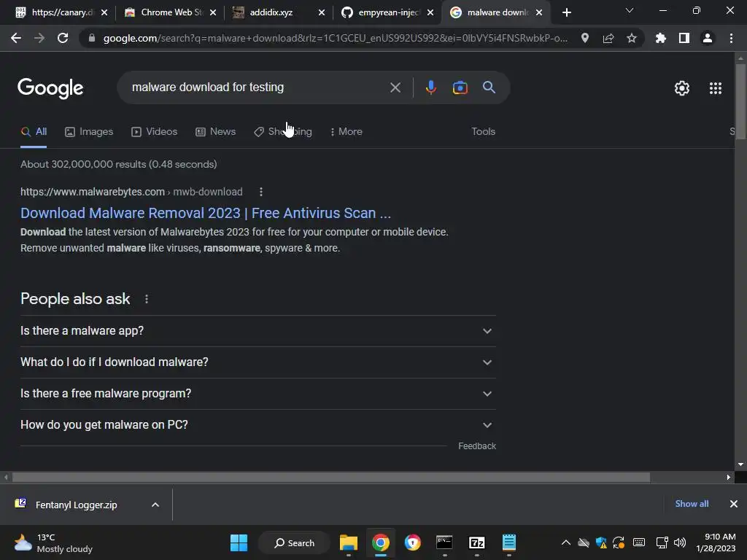
Task: Click the forward navigation arrow
Action: point(39,38)
